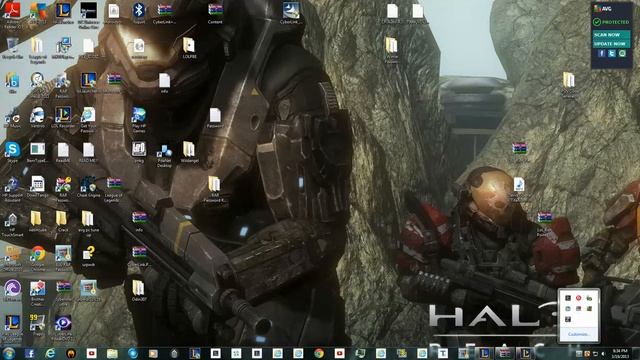Click Scan Now in AVG widget
Screen dimensions: 640x360
pyautogui.click(x=611, y=35)
